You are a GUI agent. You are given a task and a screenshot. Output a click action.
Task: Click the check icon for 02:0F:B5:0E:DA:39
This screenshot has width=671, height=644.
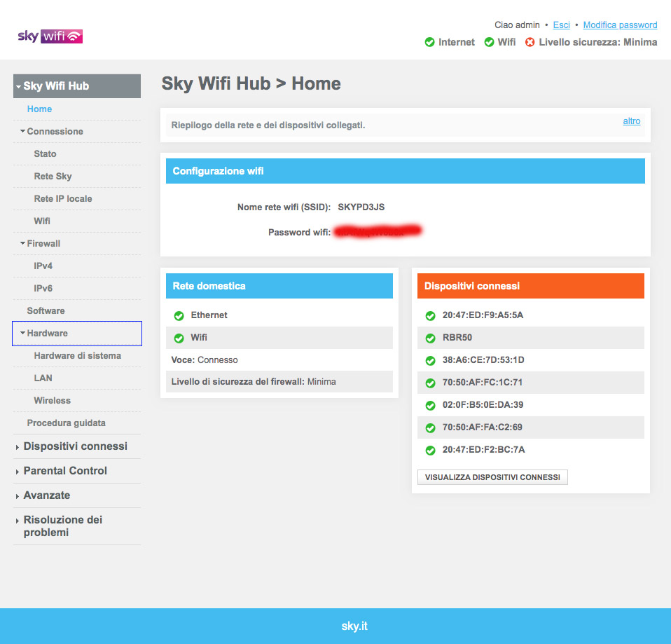point(431,406)
